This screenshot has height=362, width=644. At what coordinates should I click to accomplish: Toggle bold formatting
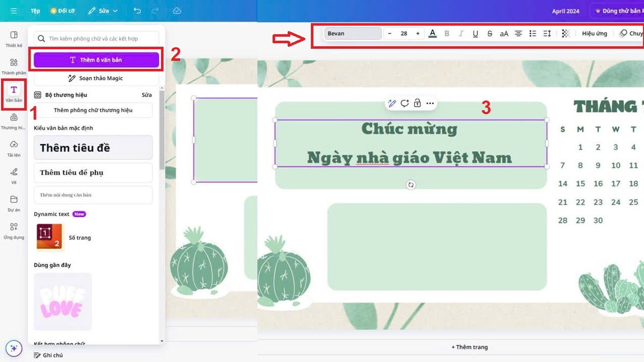click(x=447, y=33)
